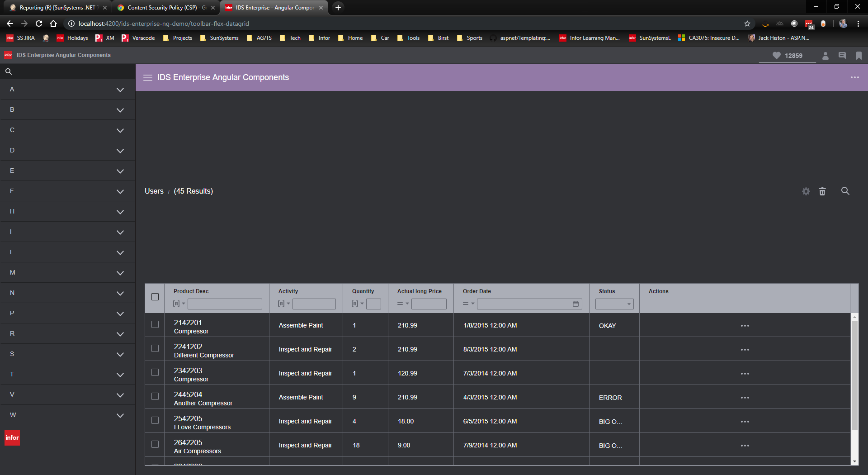
Task: Click the trash delete icon in the toolbar
Action: tap(822, 191)
